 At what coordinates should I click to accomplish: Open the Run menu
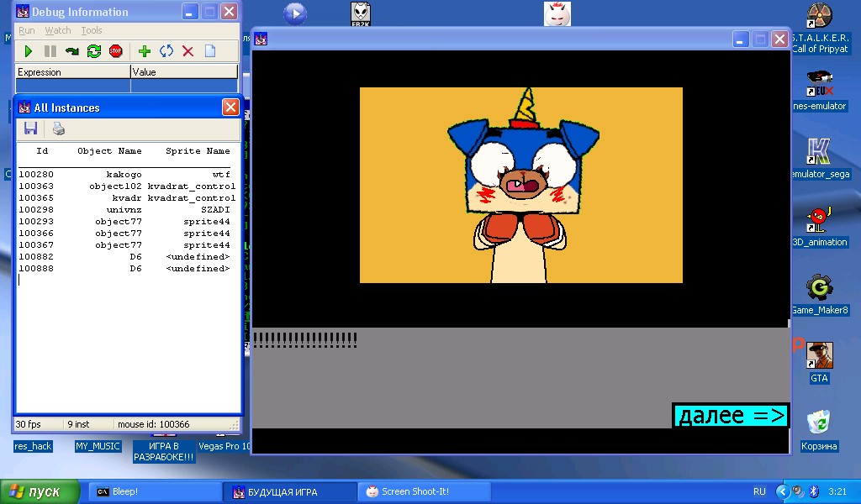pos(27,30)
